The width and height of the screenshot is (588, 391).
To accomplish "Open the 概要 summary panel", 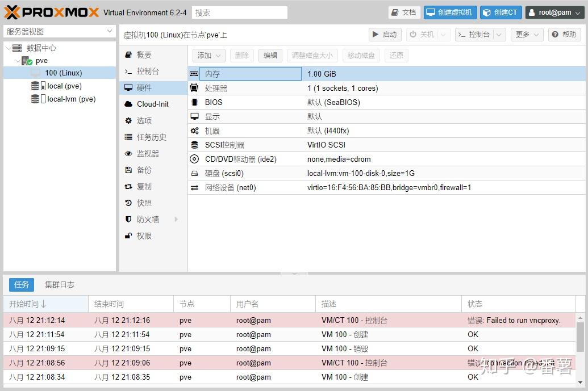I will click(153, 54).
